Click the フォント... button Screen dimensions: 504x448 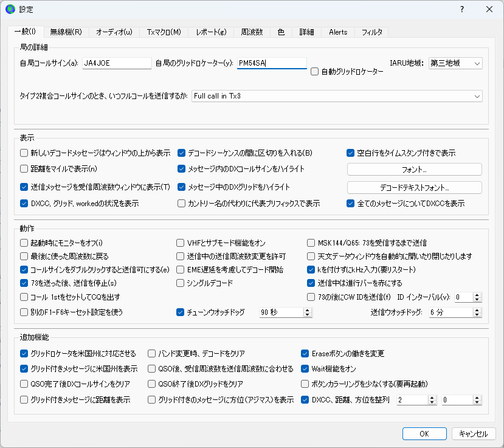click(414, 170)
